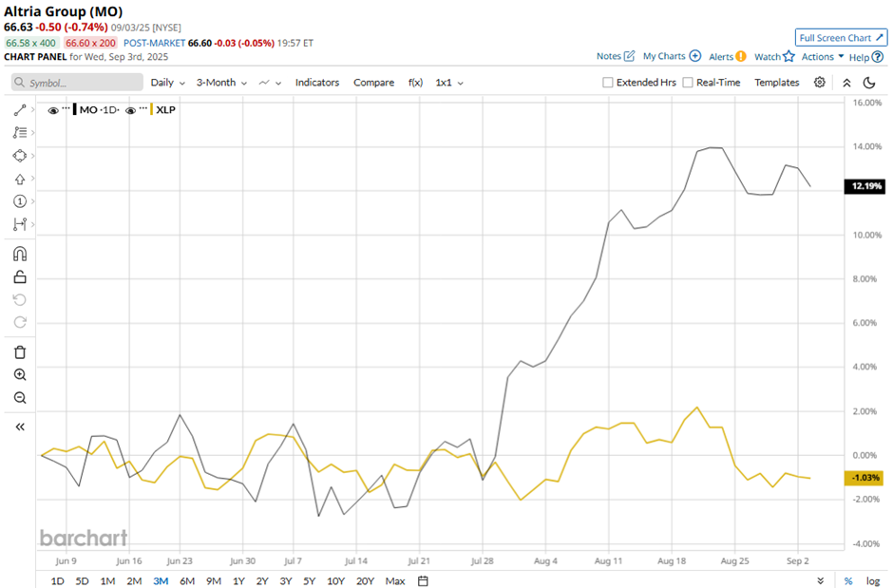Open the Indicators menu

(316, 83)
